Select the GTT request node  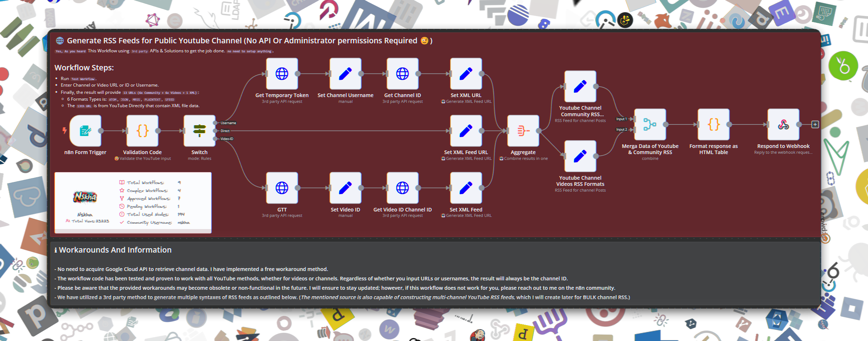(x=282, y=188)
